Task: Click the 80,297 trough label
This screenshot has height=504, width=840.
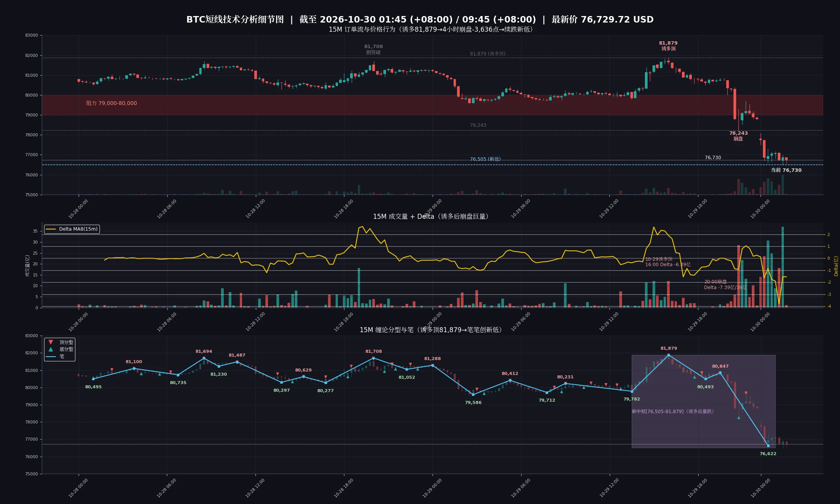Action: click(x=281, y=390)
